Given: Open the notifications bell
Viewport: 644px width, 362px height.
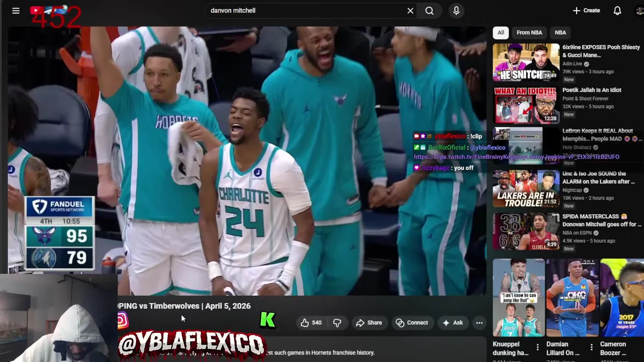Looking at the screenshot, I should click(617, 11).
